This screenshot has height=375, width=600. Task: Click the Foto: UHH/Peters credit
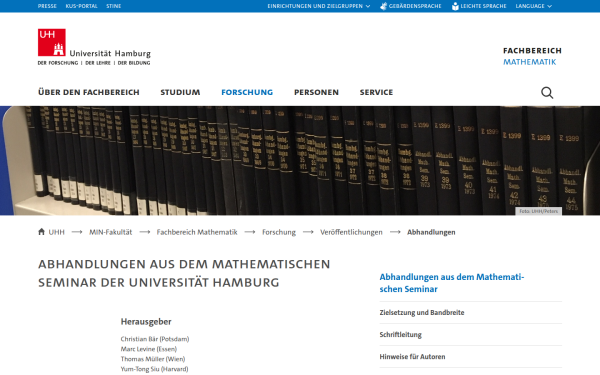[x=538, y=211]
